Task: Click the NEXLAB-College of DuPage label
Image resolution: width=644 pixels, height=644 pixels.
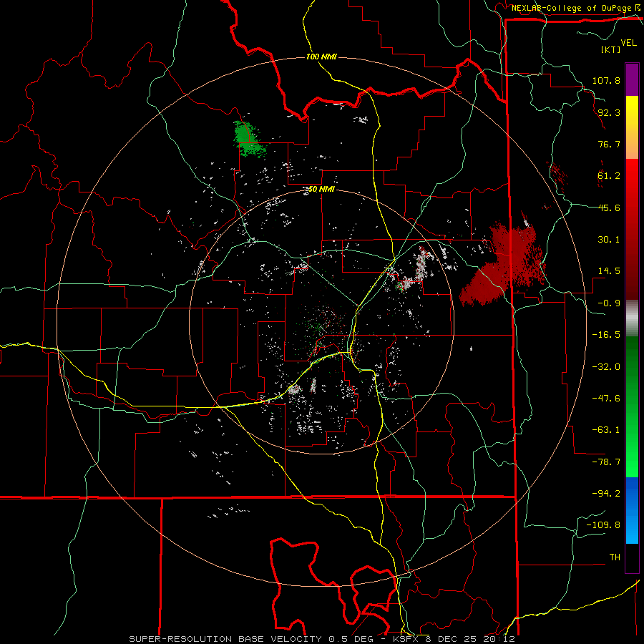Action: point(571,8)
